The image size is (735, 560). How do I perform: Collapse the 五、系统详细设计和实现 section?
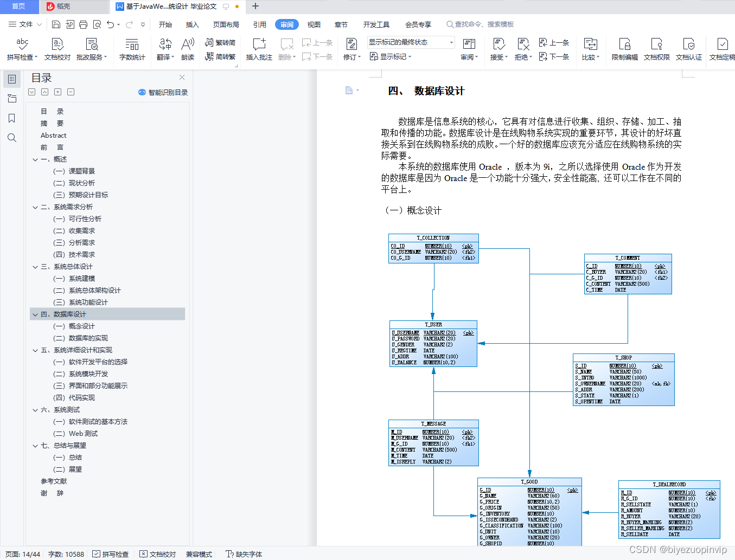pyautogui.click(x=35, y=350)
